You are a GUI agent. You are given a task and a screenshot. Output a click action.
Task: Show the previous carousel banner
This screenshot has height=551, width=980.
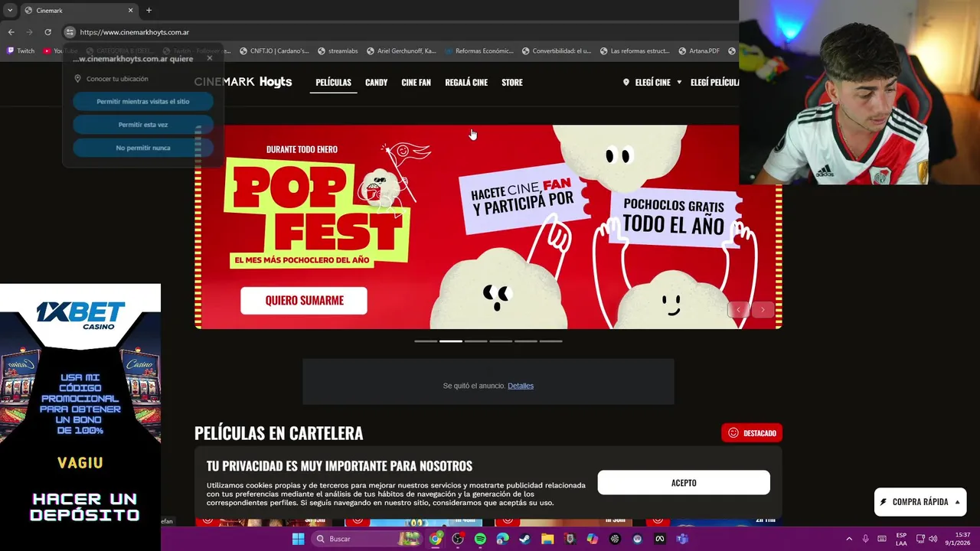(738, 309)
